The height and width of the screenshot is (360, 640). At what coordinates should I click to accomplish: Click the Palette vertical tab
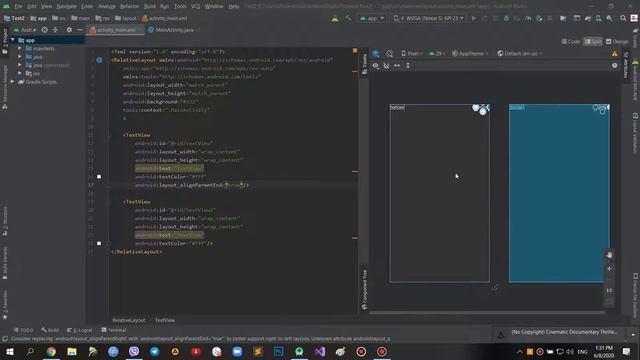pos(364,64)
